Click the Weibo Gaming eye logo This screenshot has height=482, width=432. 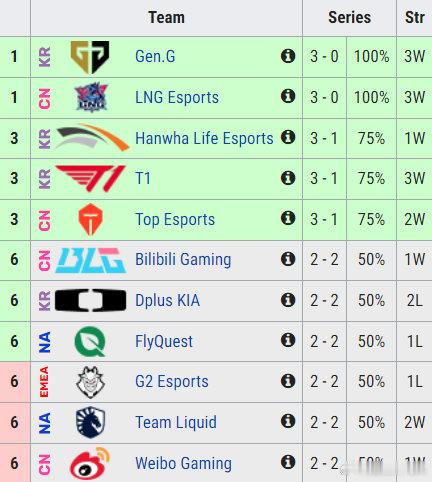(90, 464)
